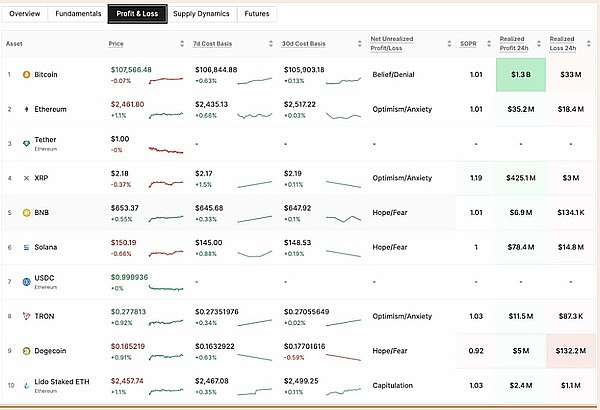Click the Bitcoin asset icon
The width and height of the screenshot is (600, 410).
click(26, 74)
